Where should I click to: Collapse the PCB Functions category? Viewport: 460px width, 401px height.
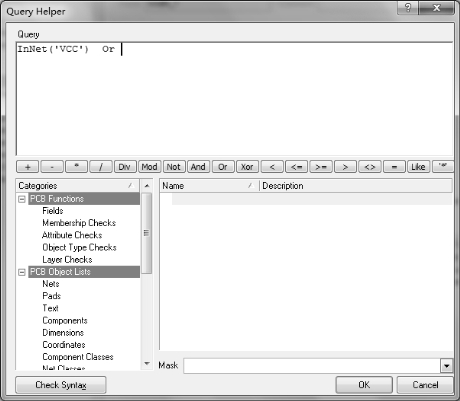[x=22, y=199]
